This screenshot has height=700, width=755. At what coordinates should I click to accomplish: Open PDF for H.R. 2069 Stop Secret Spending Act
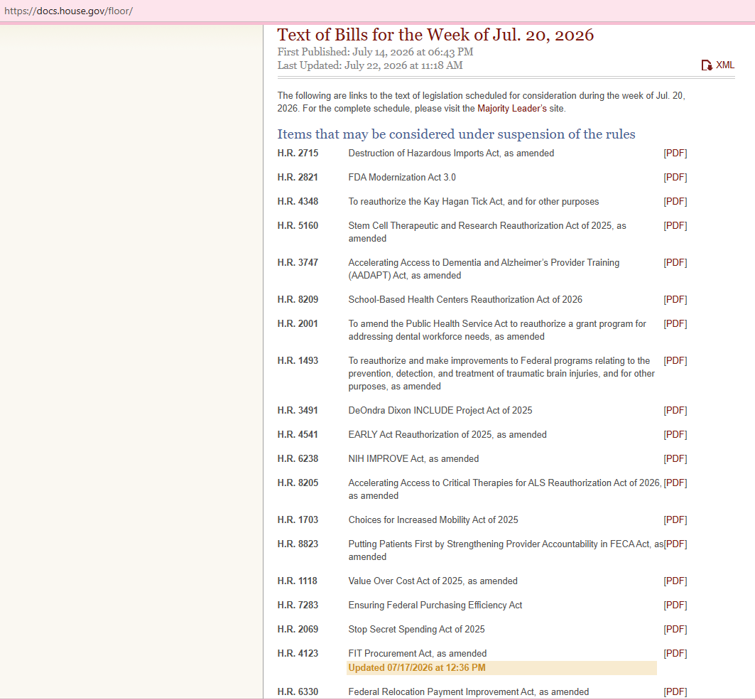click(x=675, y=629)
